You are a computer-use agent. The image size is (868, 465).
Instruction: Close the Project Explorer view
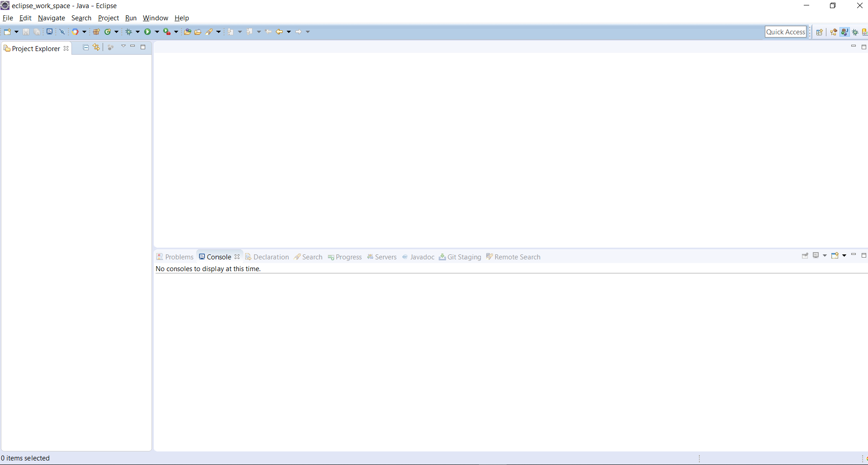pyautogui.click(x=66, y=48)
